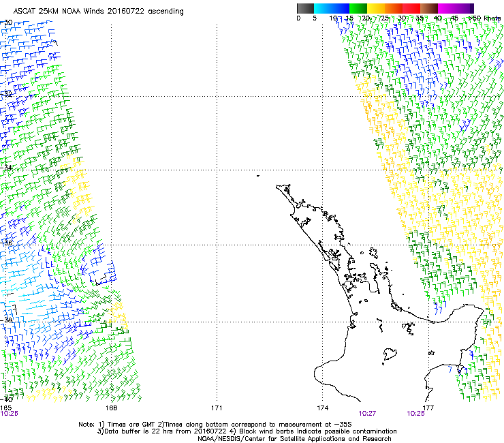This screenshot has width=504, height=443.
Task: Click the "40" legend scale label
Action: pyautogui.click(x=437, y=18)
